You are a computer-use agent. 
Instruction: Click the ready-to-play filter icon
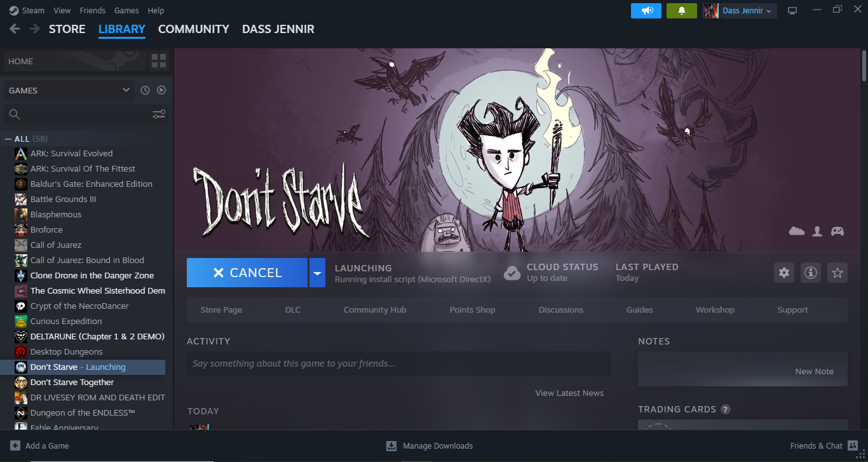coord(161,90)
